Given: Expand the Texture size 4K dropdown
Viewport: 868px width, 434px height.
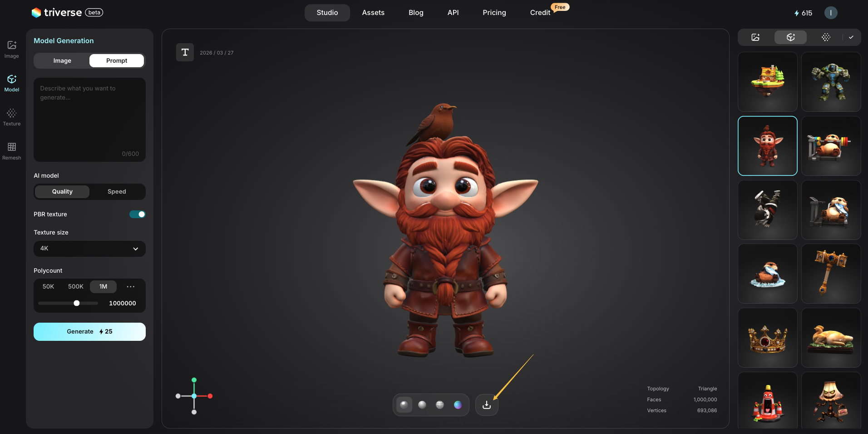Looking at the screenshot, I should click(x=89, y=249).
